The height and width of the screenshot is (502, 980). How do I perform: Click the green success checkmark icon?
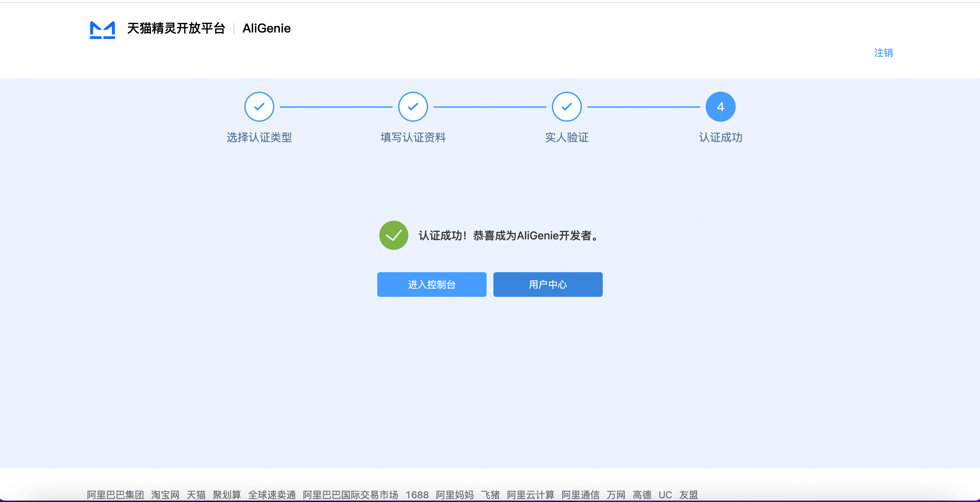(393, 235)
